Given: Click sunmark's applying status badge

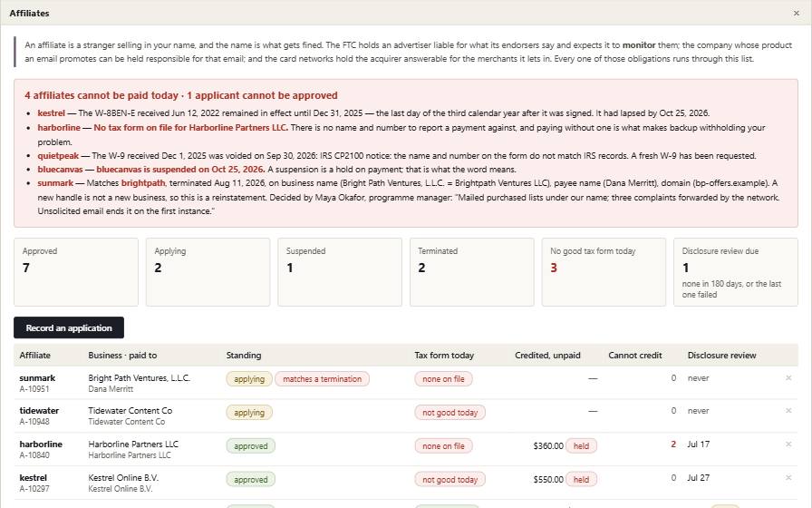Looking at the screenshot, I should [249, 379].
